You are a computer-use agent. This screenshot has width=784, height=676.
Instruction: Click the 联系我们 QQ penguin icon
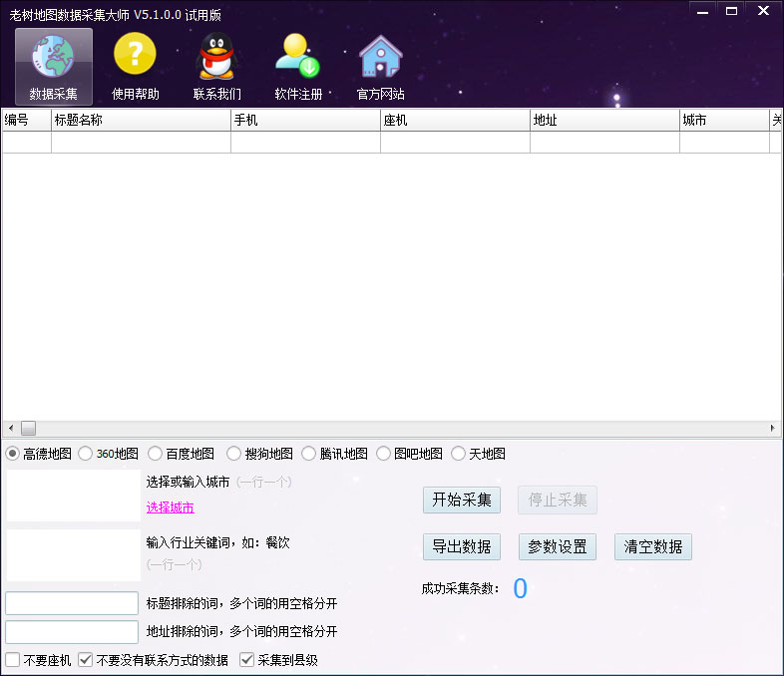[216, 66]
